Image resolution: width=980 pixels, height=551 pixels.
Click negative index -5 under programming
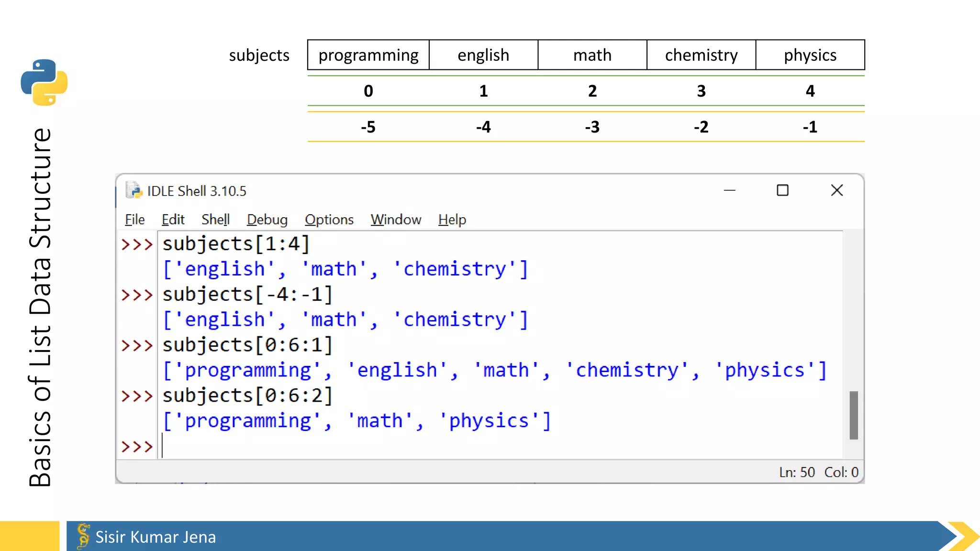click(368, 127)
